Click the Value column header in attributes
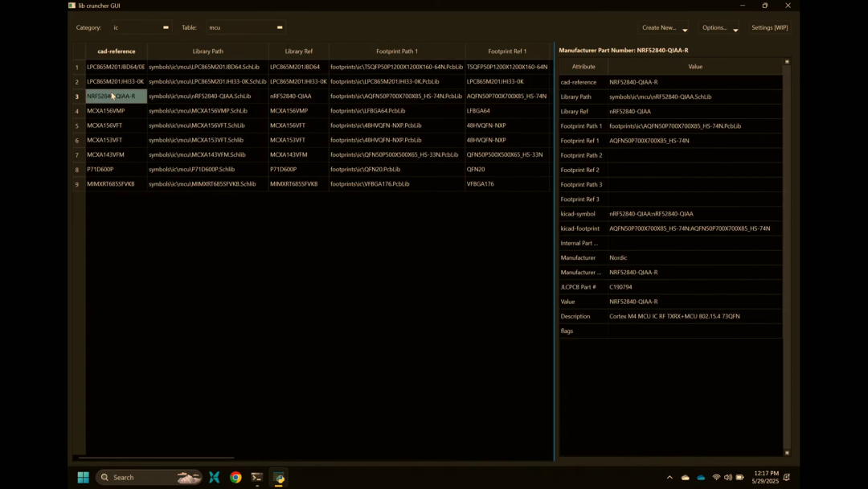 [695, 67]
